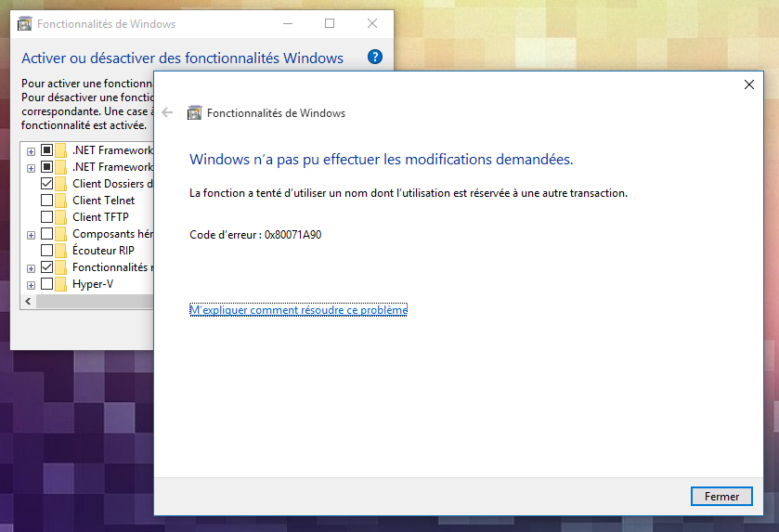The height and width of the screenshot is (532, 779).
Task: Click the folder icon next to Composants hérités
Action: click(61, 233)
